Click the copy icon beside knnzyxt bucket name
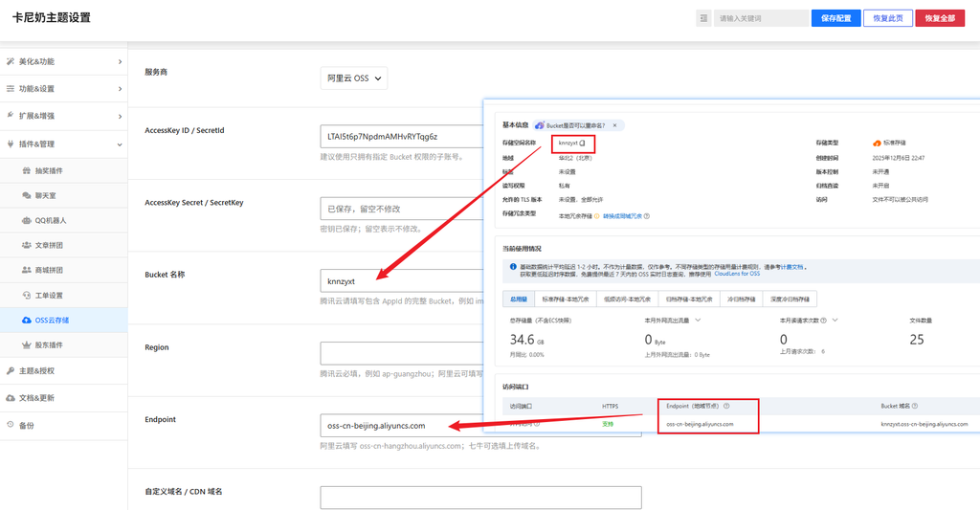Image resolution: width=980 pixels, height=510 pixels. click(583, 144)
